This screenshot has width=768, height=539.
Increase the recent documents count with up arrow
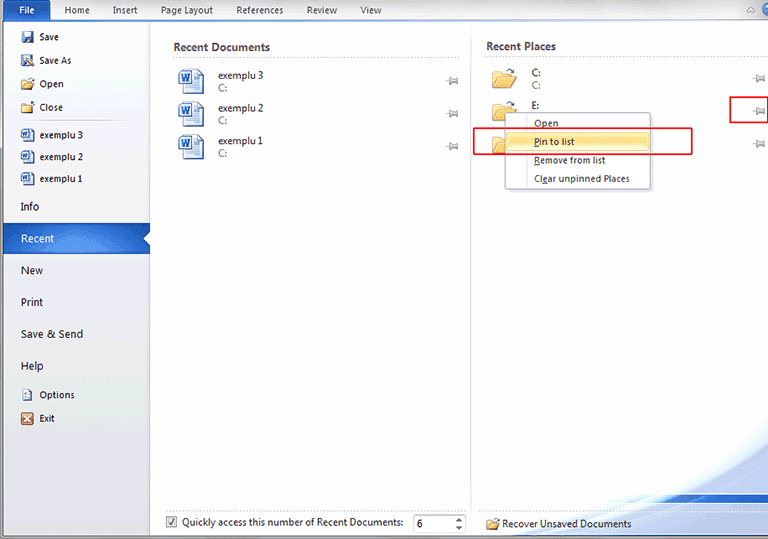(x=459, y=519)
